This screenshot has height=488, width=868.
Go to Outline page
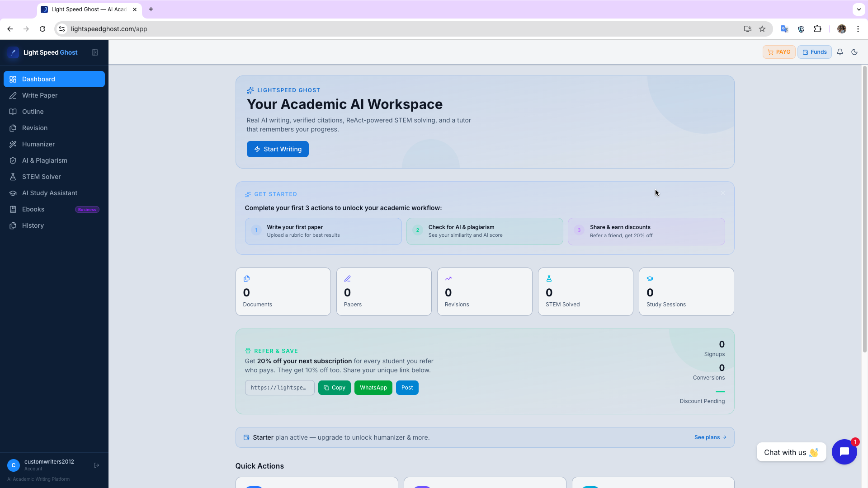[x=54, y=112]
